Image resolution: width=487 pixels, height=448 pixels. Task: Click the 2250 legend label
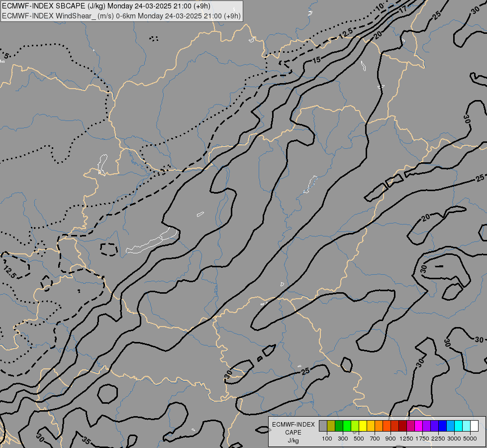pos(438,439)
